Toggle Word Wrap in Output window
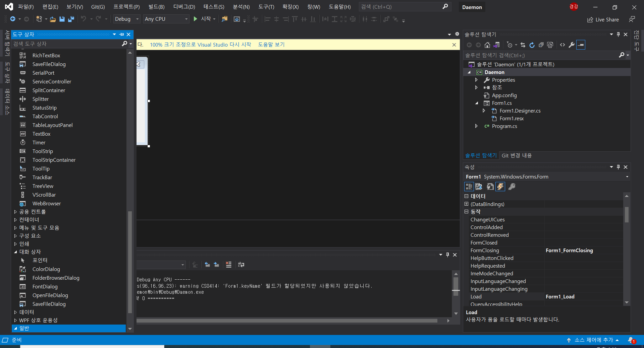 pos(241,265)
